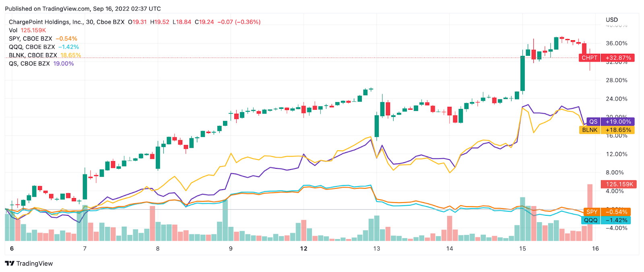The width and height of the screenshot is (644, 272).
Task: Click the QQQ series label tag
Action: 591,220
